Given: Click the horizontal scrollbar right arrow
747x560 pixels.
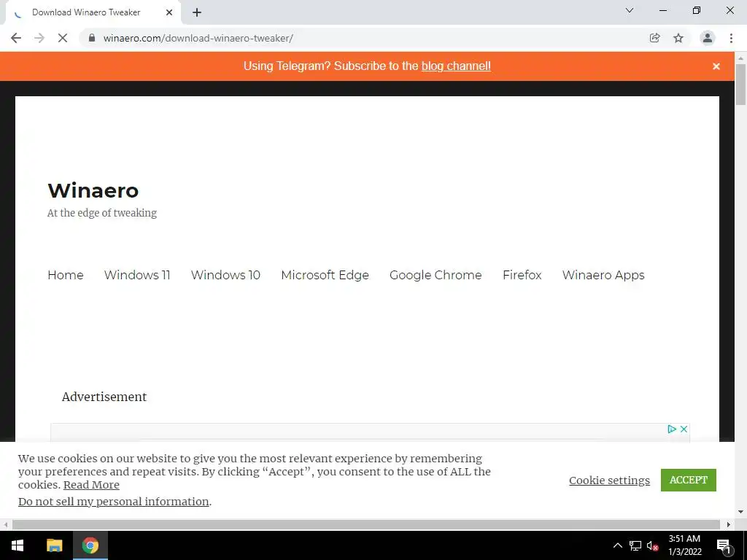Looking at the screenshot, I should [729, 524].
